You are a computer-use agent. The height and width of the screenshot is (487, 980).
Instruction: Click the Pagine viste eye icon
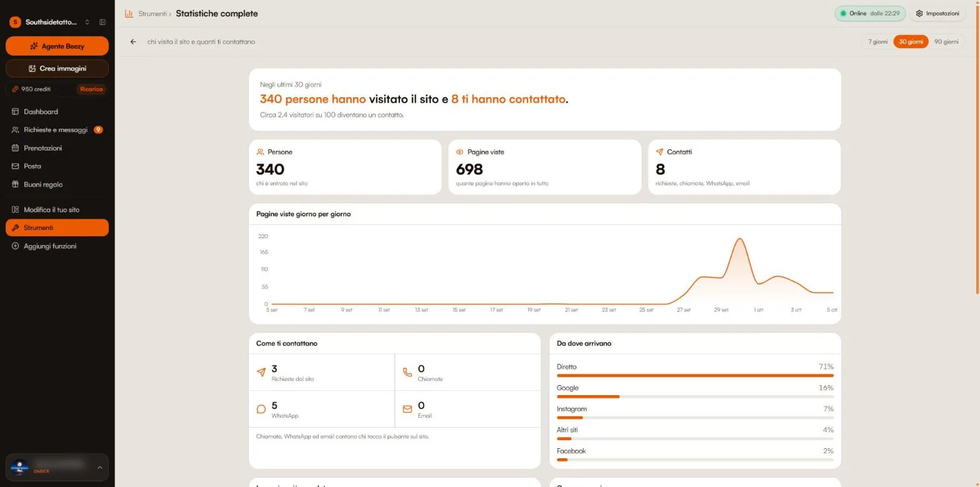coord(460,152)
